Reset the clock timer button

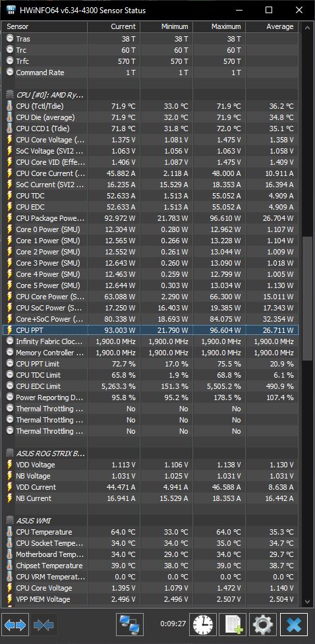point(203,625)
